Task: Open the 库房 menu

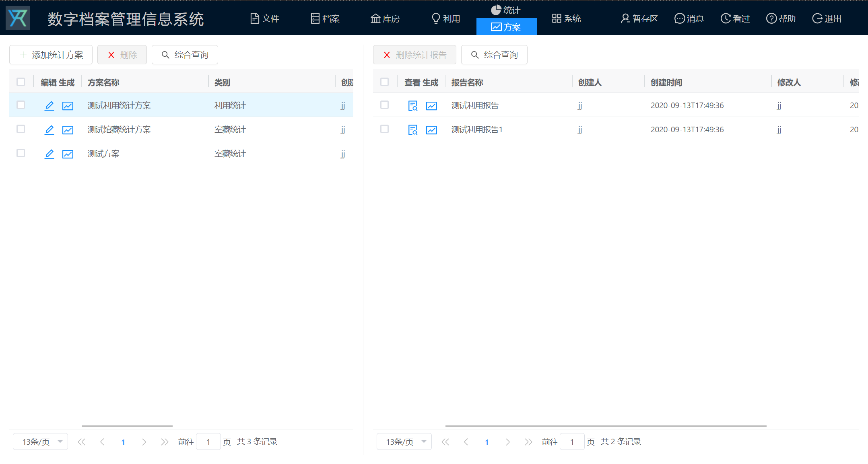Action: pyautogui.click(x=385, y=18)
